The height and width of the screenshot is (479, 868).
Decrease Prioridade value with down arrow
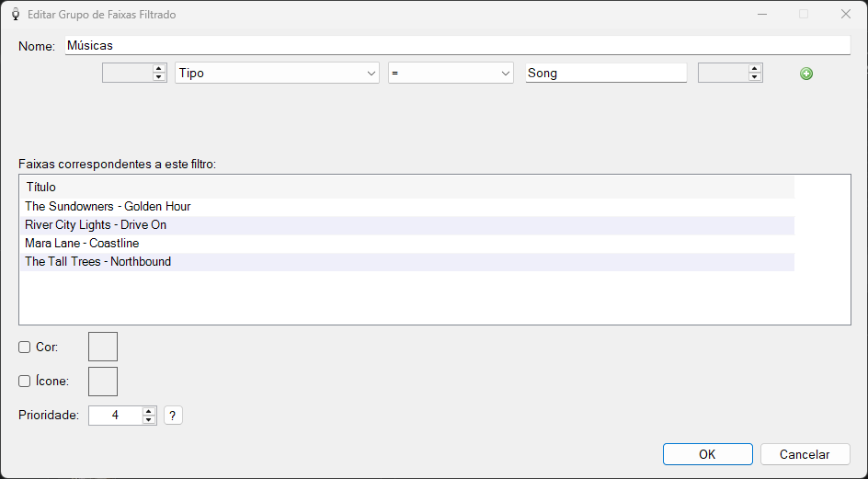click(x=148, y=420)
